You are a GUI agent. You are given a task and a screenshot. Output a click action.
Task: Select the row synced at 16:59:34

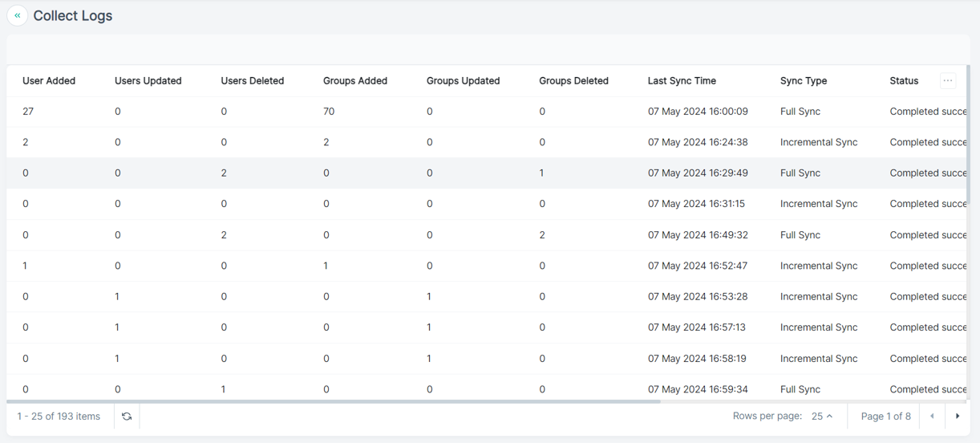coord(487,388)
